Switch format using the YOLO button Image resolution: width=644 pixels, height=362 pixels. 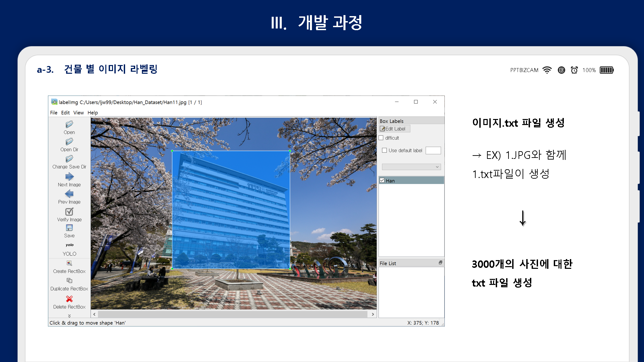[x=69, y=249]
